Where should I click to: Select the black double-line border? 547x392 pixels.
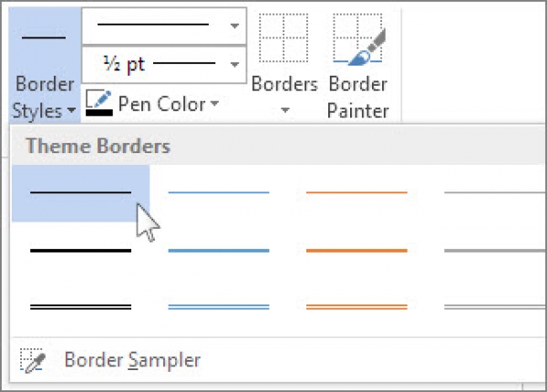[80, 306]
